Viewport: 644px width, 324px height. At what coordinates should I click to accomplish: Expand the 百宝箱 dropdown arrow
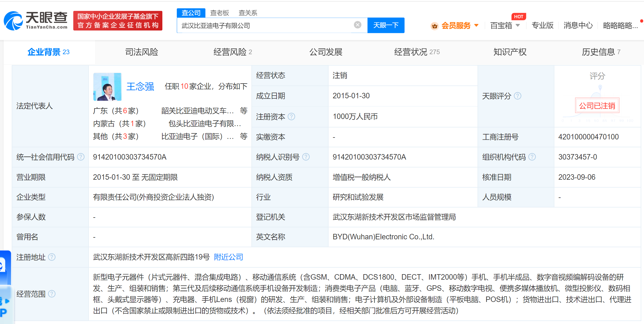click(518, 26)
